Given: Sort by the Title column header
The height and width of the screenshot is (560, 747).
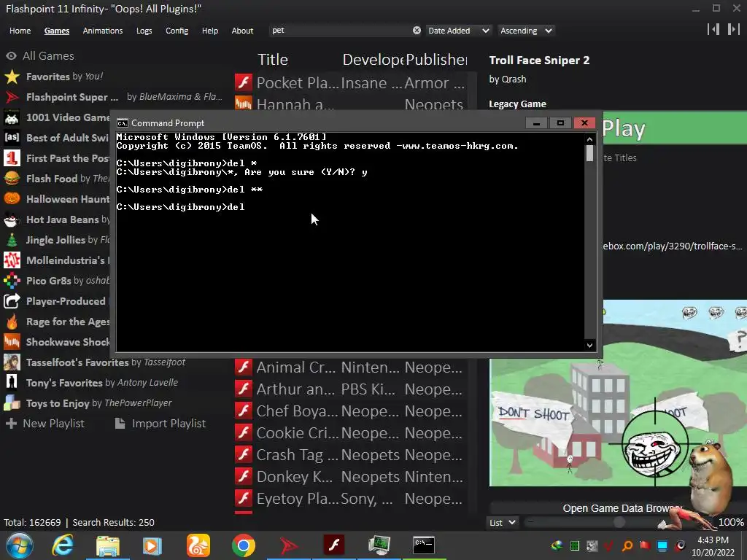Looking at the screenshot, I should (x=273, y=60).
